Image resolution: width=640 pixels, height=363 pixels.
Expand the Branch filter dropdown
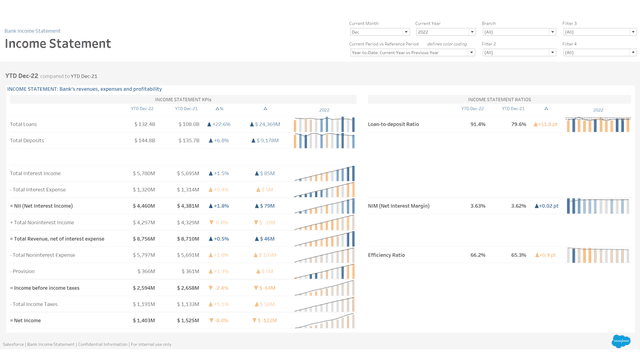(x=519, y=32)
